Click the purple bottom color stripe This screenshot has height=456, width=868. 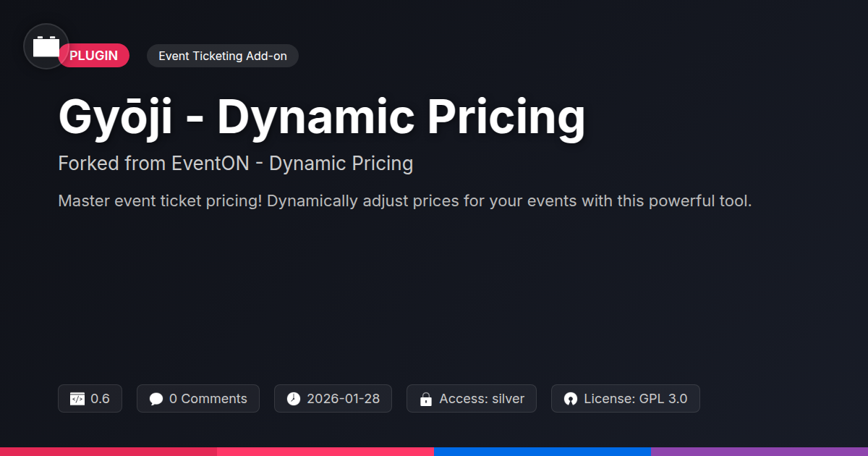(759, 451)
